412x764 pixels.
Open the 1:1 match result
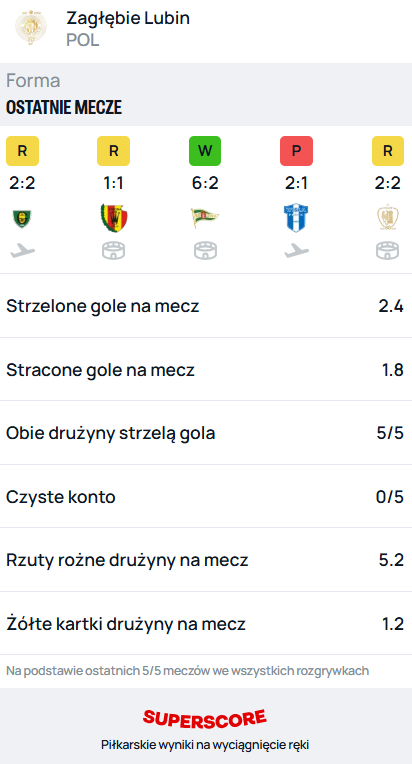(113, 183)
